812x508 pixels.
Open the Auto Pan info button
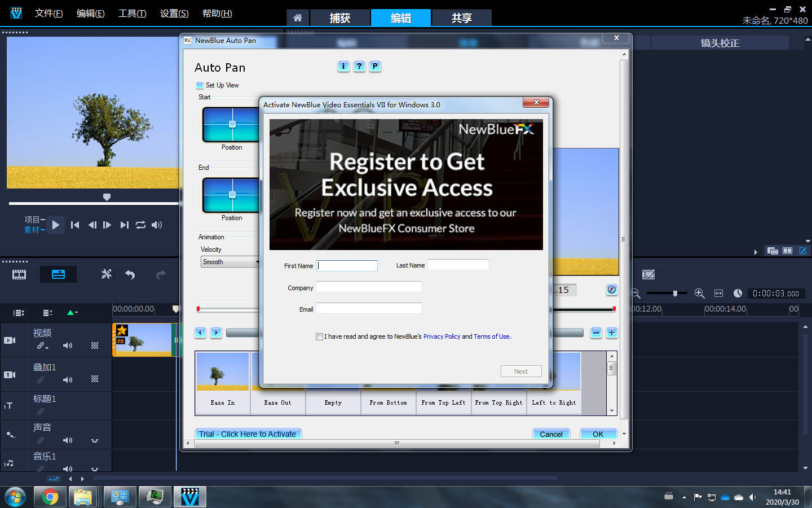343,66
